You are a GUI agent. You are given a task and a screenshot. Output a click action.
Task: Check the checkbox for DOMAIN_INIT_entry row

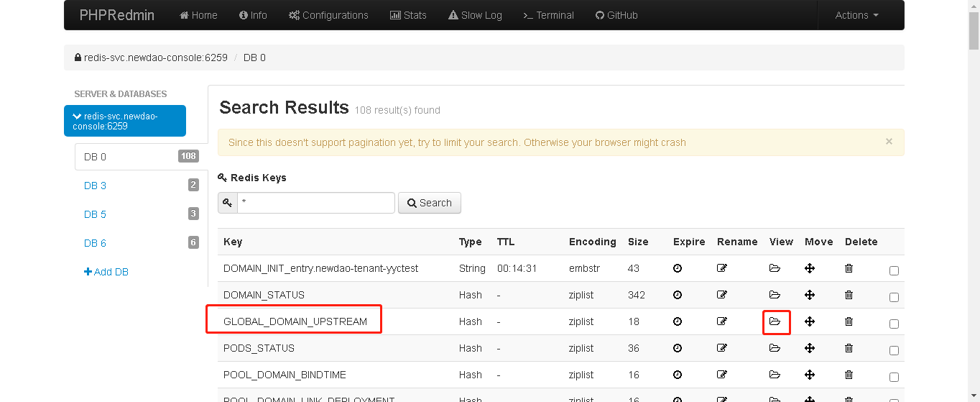click(894, 271)
